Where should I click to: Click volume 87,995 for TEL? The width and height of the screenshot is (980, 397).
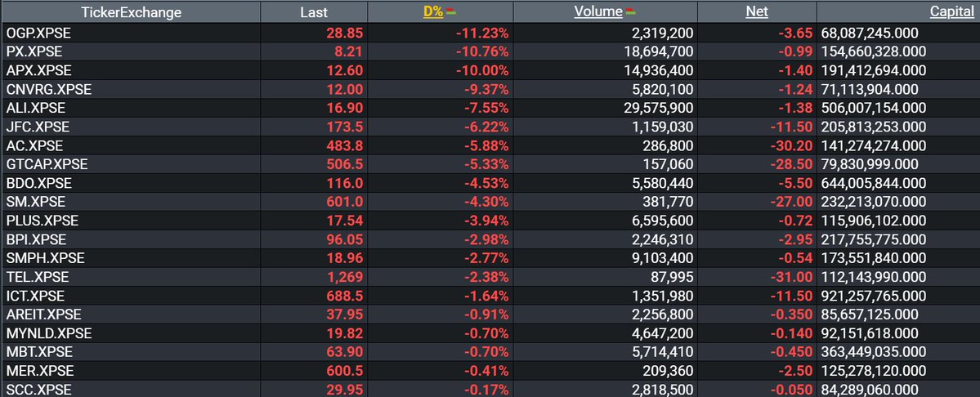point(673,277)
